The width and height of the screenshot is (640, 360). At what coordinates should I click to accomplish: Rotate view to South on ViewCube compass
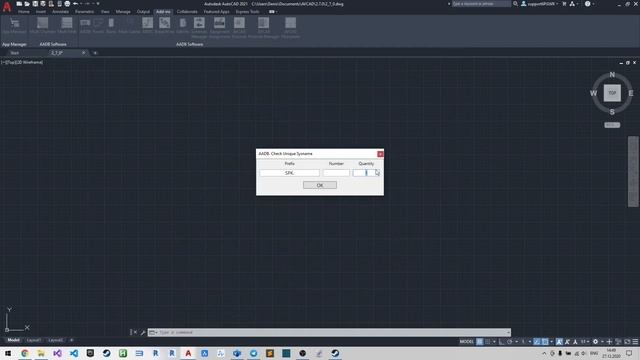pos(612,112)
